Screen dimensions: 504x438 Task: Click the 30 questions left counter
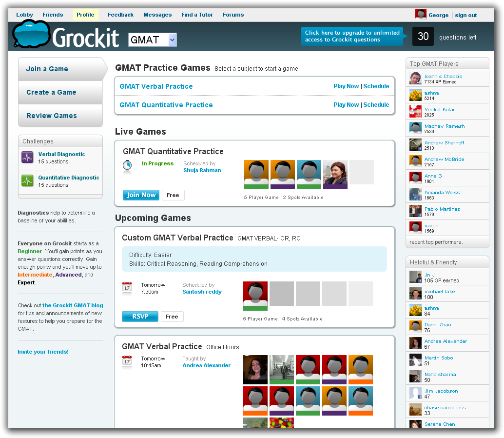423,37
